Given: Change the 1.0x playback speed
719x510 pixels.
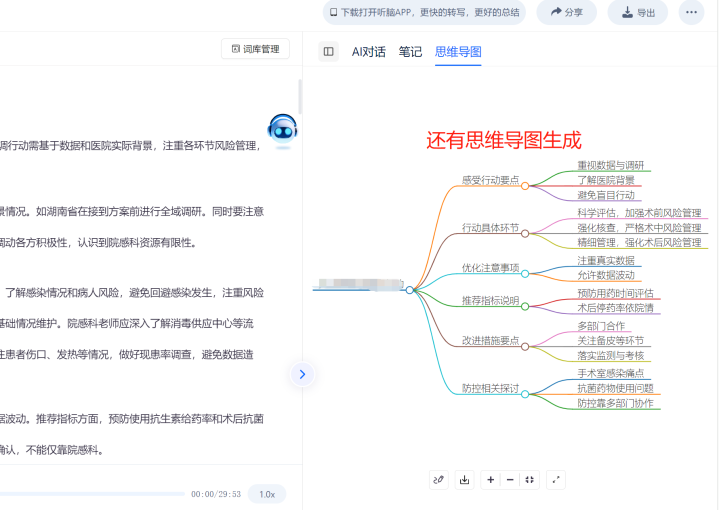Looking at the screenshot, I should pyautogui.click(x=267, y=494).
